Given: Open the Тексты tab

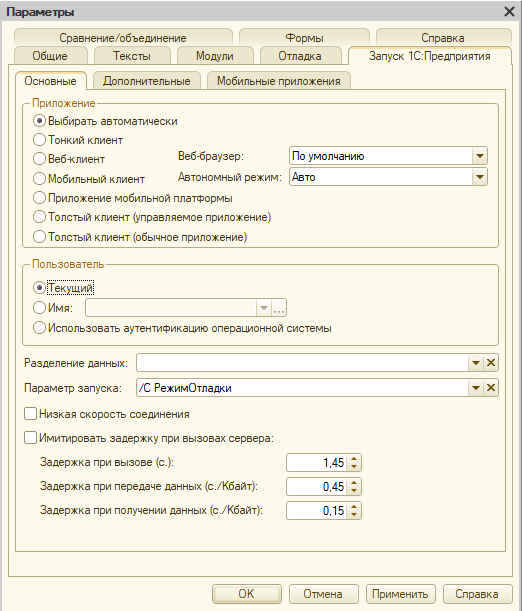Looking at the screenshot, I should coord(132,56).
